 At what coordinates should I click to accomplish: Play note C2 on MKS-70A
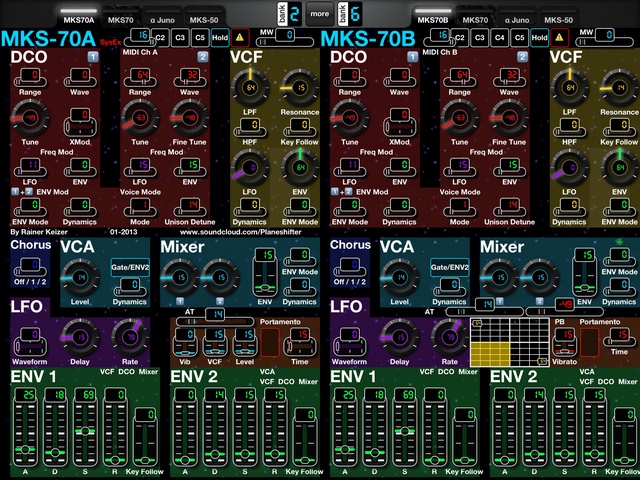pyautogui.click(x=160, y=38)
